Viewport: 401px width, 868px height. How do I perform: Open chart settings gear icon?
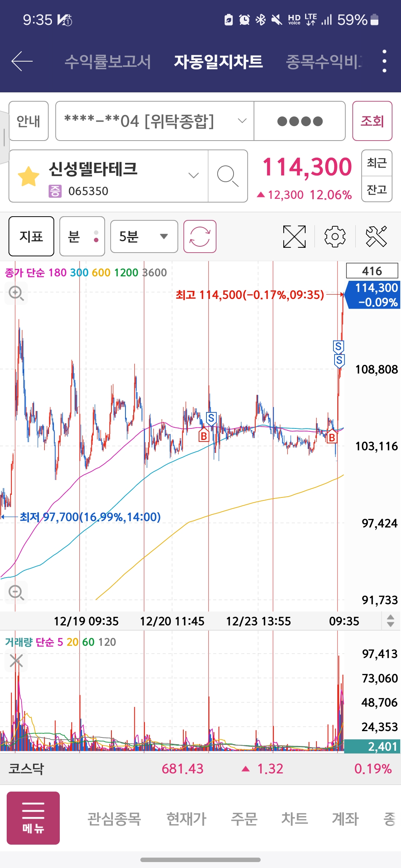pyautogui.click(x=335, y=237)
